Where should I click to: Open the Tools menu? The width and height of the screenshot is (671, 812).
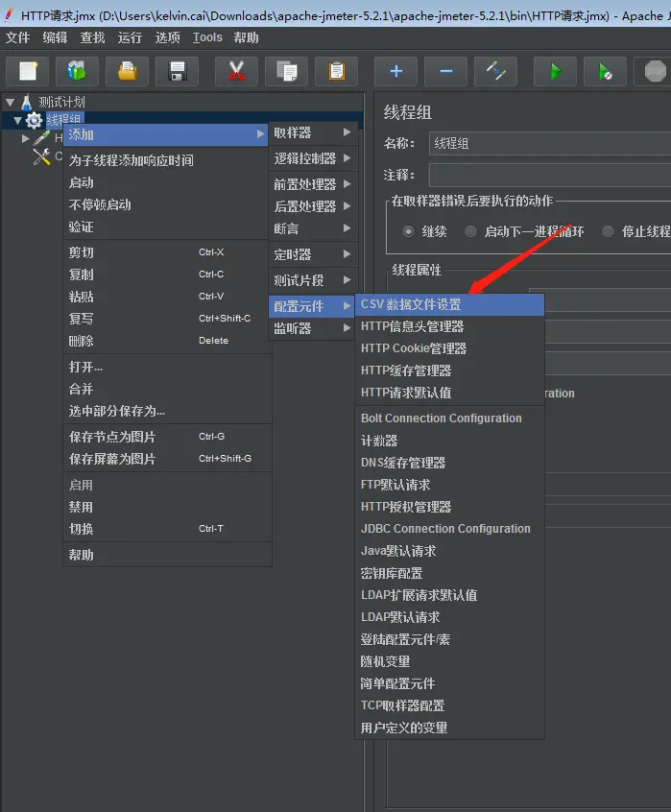(x=207, y=37)
